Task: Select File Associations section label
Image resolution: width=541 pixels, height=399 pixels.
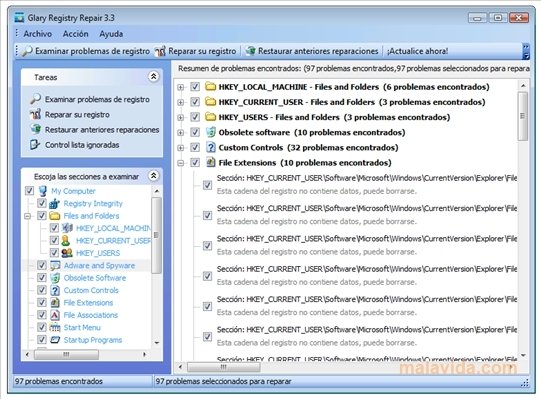Action: point(91,315)
